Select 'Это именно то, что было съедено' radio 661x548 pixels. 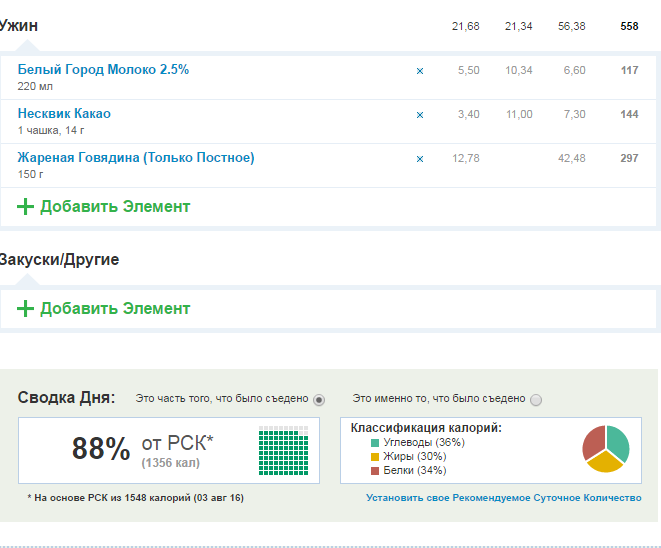coord(536,400)
